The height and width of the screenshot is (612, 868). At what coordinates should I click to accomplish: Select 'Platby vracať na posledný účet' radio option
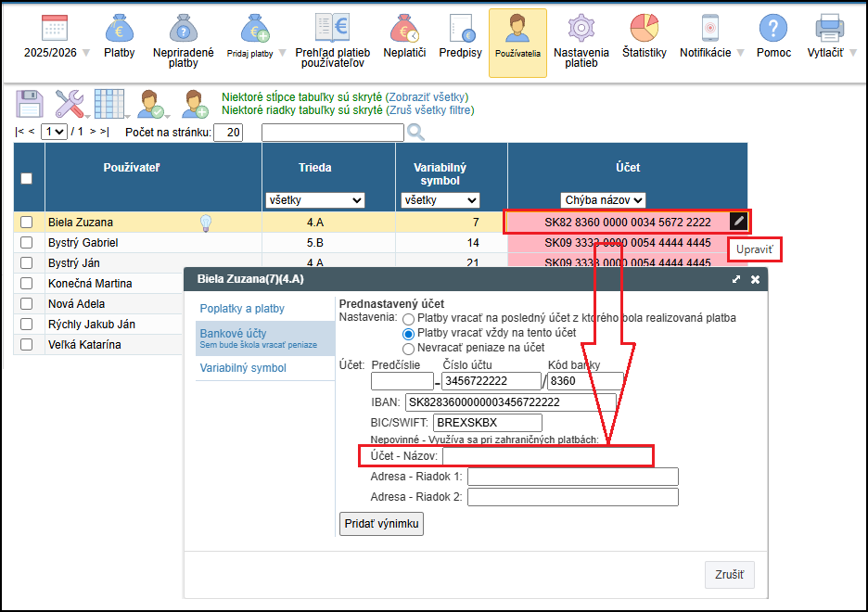tap(408, 318)
